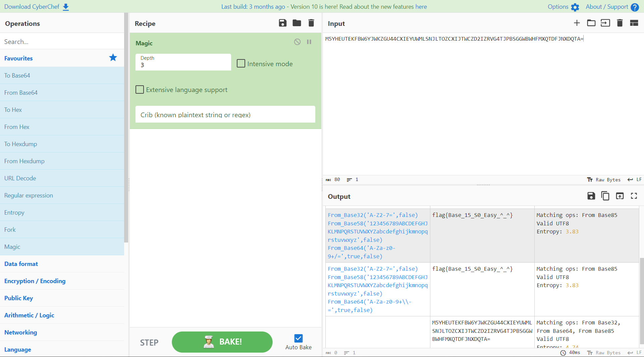Disable the Magic operation
644x357 pixels.
tap(297, 42)
